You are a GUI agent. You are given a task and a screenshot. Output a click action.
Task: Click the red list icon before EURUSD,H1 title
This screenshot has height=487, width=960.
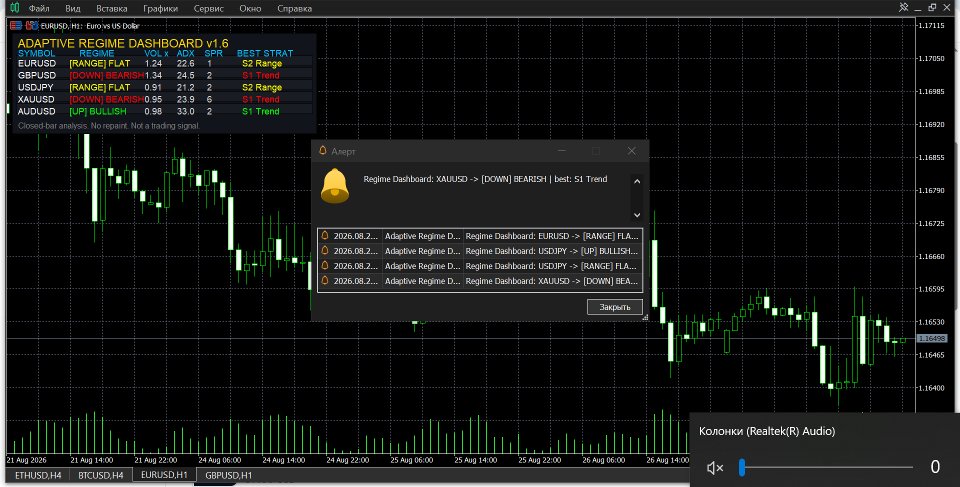16,26
